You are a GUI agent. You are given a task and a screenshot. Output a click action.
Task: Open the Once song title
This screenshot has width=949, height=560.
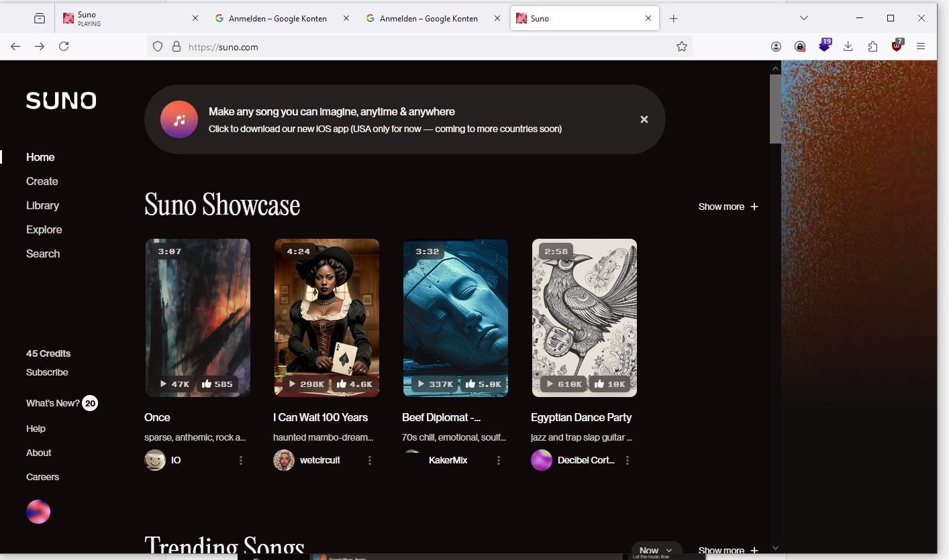157,417
